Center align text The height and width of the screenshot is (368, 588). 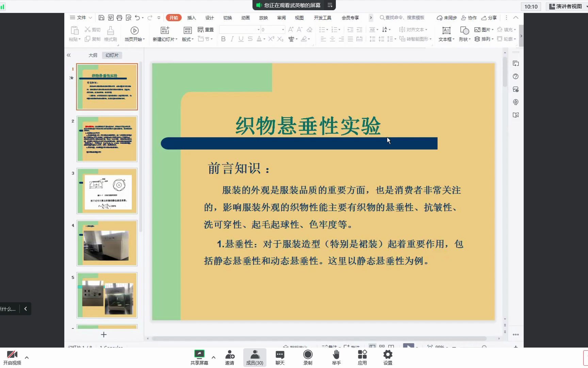(x=332, y=39)
